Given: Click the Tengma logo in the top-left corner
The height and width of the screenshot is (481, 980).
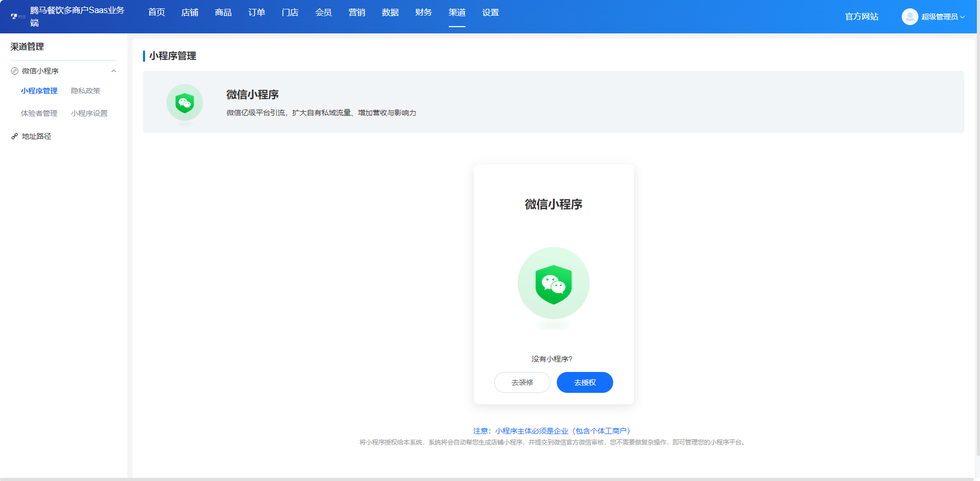Looking at the screenshot, I should (14, 16).
